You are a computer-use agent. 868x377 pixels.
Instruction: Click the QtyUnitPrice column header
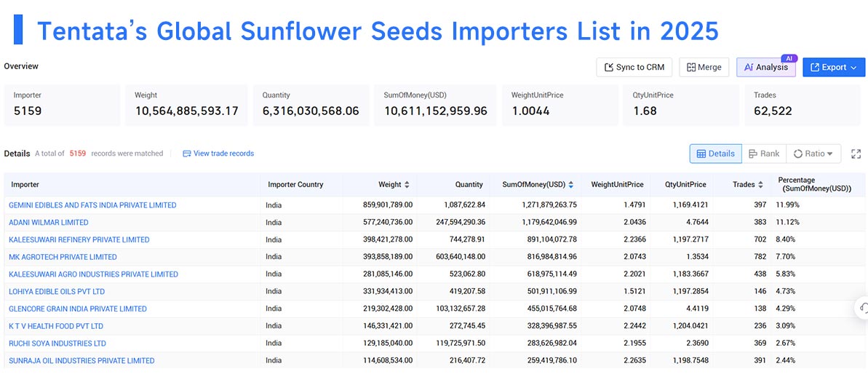(686, 184)
